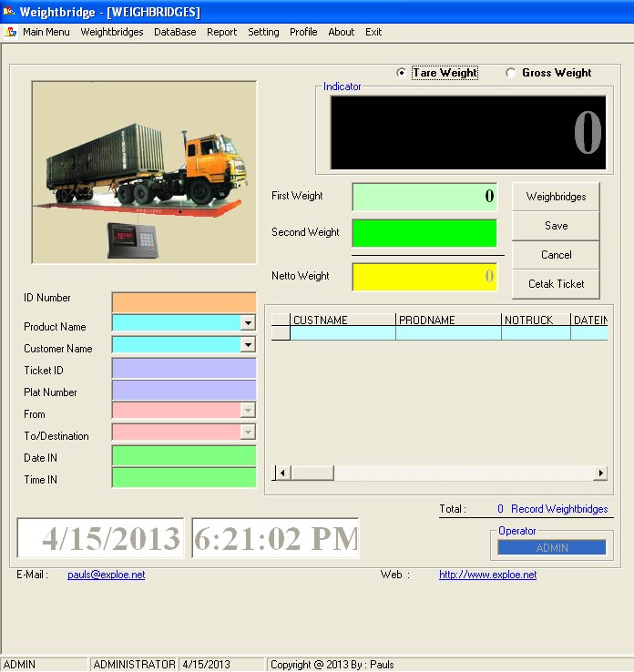
Task: Click the app icon in title bar
Action: (8, 12)
